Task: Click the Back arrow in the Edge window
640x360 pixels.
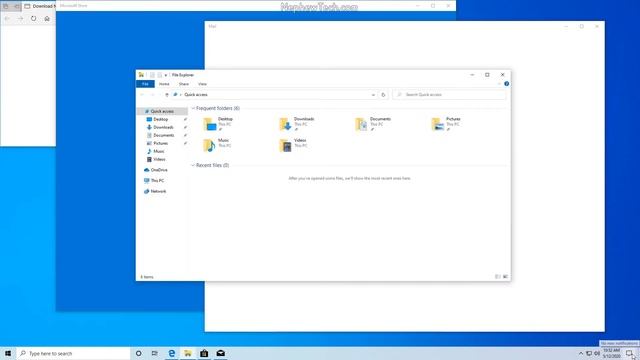Action: coord(7,18)
